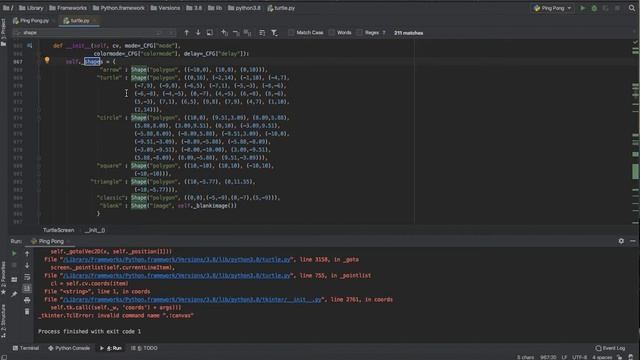Image resolution: width=640 pixels, height=360 pixels.
Task: Clear all console output trash icon
Action: point(27,312)
